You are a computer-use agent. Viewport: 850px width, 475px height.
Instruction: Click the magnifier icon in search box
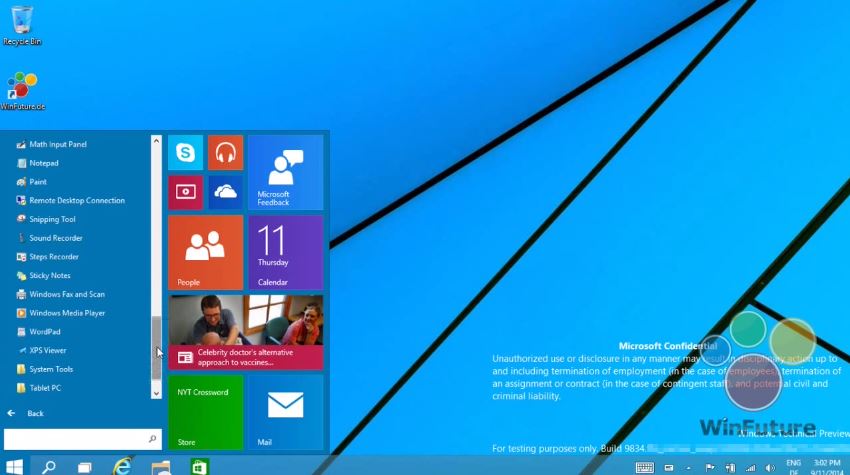click(152, 439)
